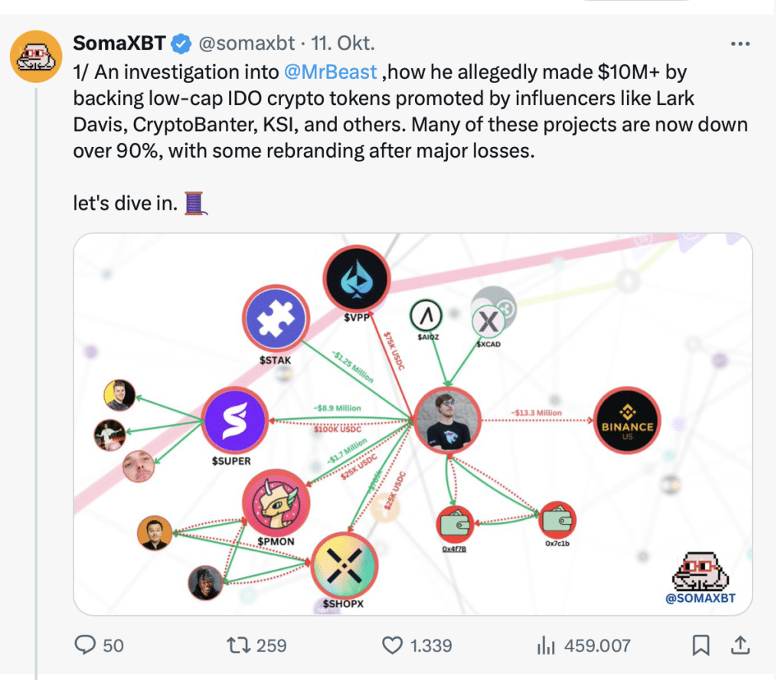The width and height of the screenshot is (784, 680).
Task: Bookmark this tweet
Action: tap(700, 646)
